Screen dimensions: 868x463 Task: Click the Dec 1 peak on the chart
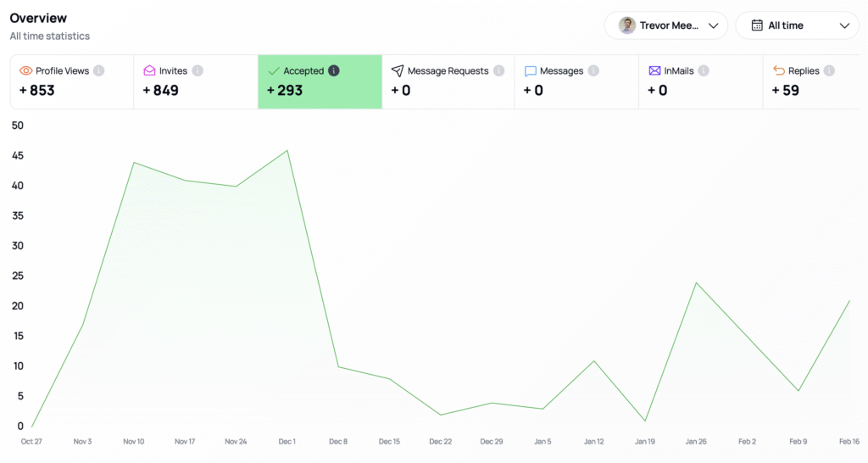click(x=288, y=151)
